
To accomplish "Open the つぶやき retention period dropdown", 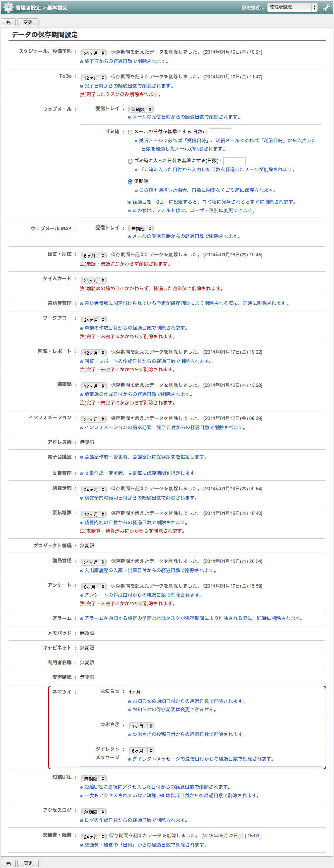I will coord(141,726).
